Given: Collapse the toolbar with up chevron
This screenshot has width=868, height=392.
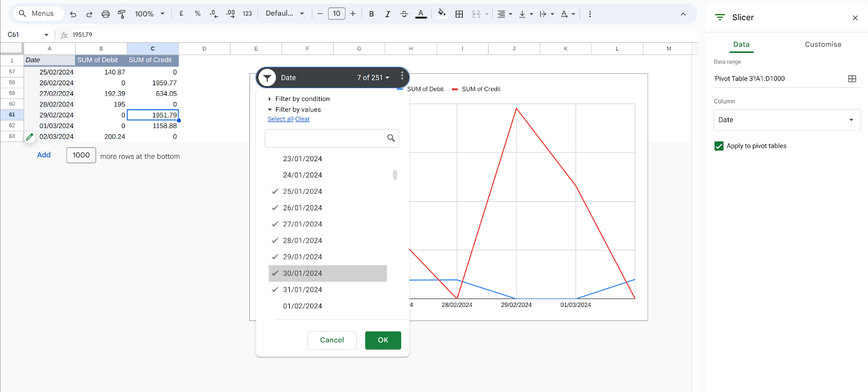Looking at the screenshot, I should 683,14.
